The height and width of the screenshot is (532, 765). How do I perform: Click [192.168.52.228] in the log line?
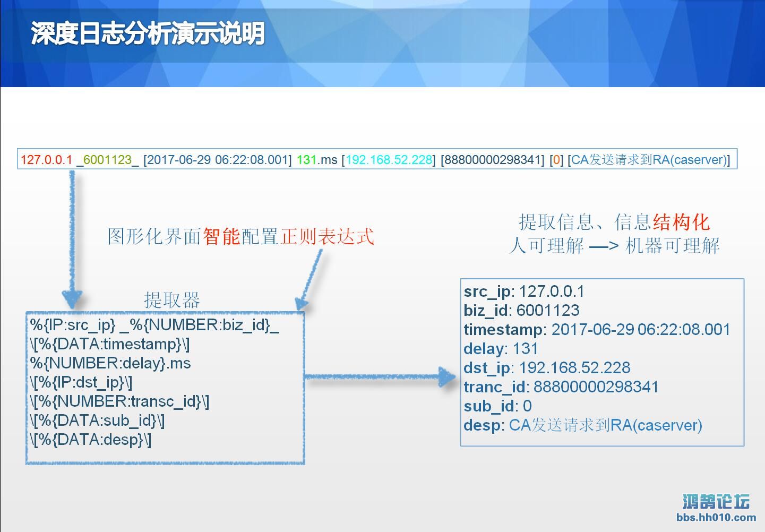(x=389, y=160)
